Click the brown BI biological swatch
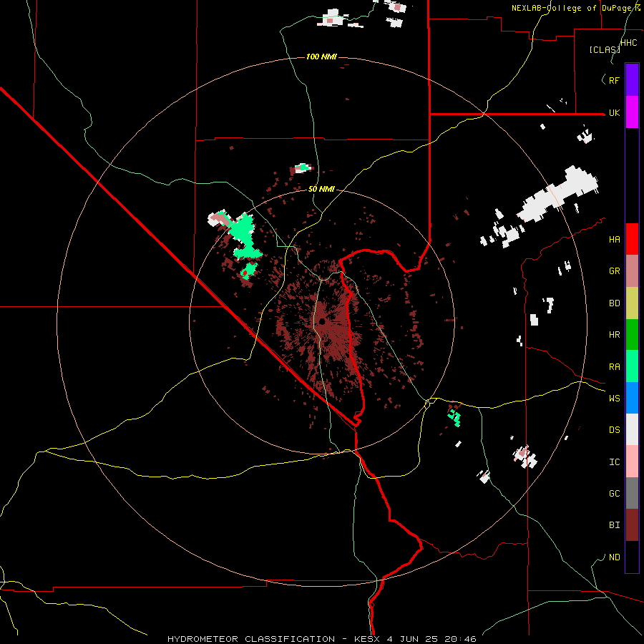Viewport: 644px width, 644px height. [632, 525]
